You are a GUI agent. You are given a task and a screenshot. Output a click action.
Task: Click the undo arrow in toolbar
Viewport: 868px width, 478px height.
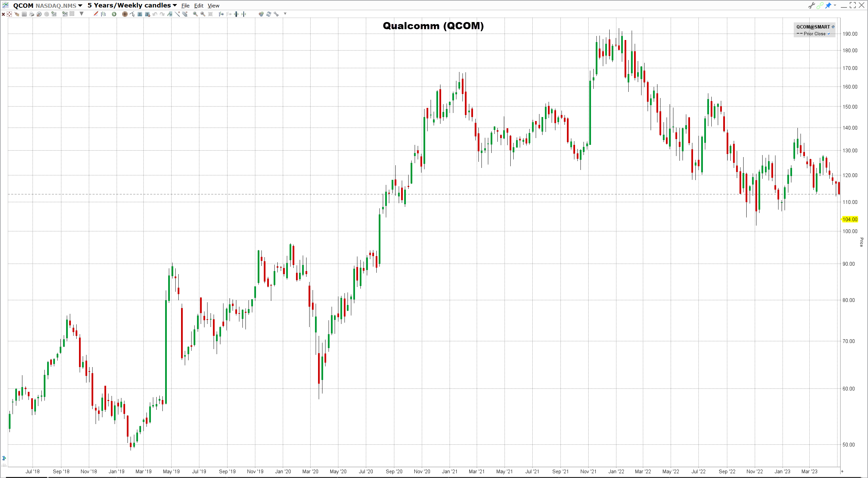pyautogui.click(x=155, y=14)
